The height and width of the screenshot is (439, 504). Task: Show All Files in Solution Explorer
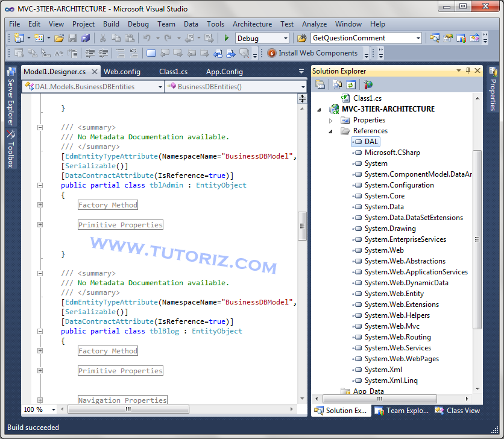pyautogui.click(x=336, y=84)
